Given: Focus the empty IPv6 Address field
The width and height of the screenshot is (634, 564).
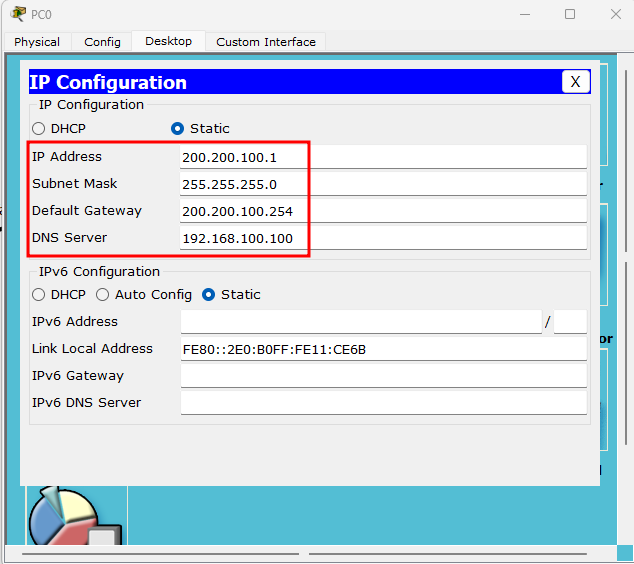Looking at the screenshot, I should click(x=361, y=322).
